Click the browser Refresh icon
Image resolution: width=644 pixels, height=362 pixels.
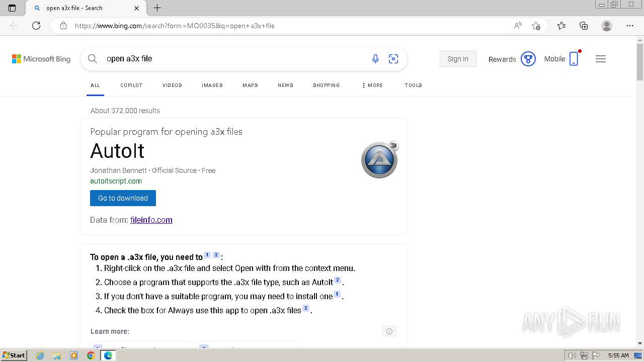pos(36,26)
